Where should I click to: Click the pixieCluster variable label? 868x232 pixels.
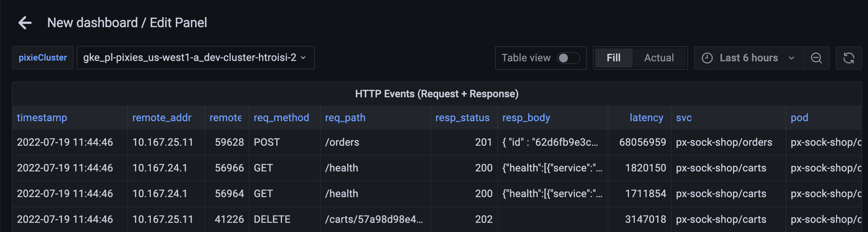point(43,58)
